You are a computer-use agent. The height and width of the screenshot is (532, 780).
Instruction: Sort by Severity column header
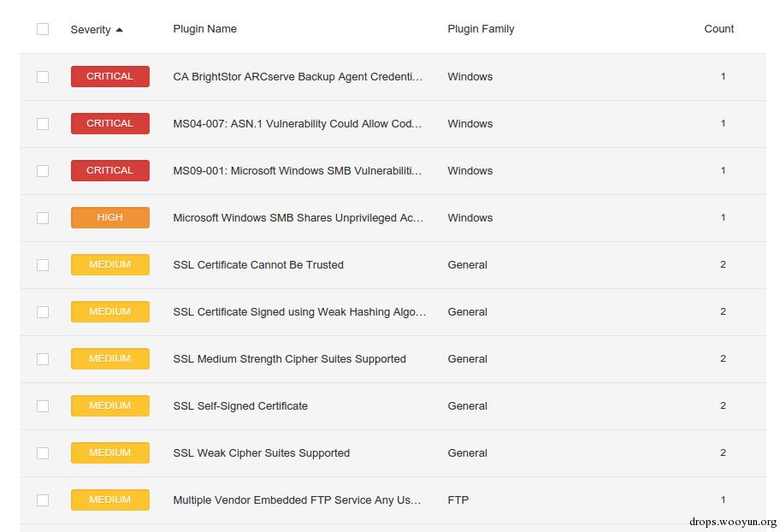91,30
